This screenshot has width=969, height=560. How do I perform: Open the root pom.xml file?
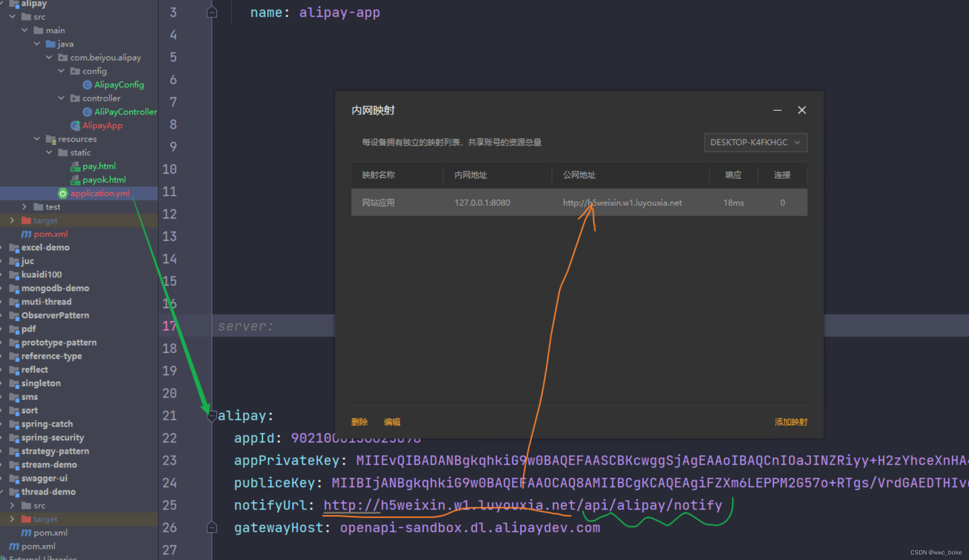pyautogui.click(x=38, y=546)
